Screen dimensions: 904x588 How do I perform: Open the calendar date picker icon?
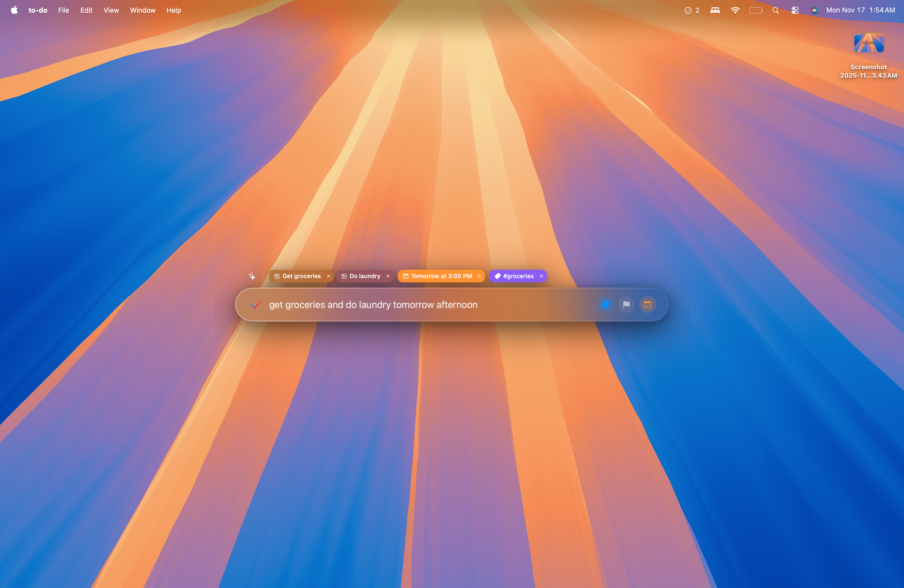(x=647, y=305)
